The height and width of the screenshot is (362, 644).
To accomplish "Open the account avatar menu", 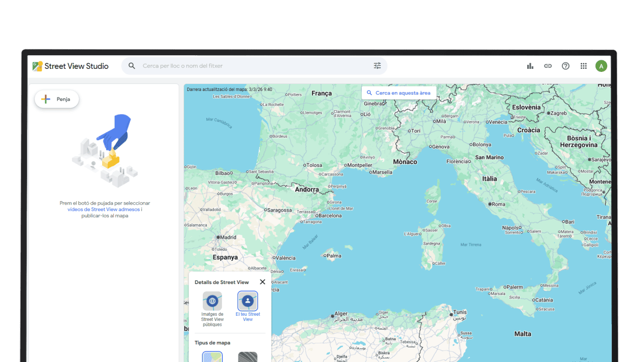I will 601,66.
